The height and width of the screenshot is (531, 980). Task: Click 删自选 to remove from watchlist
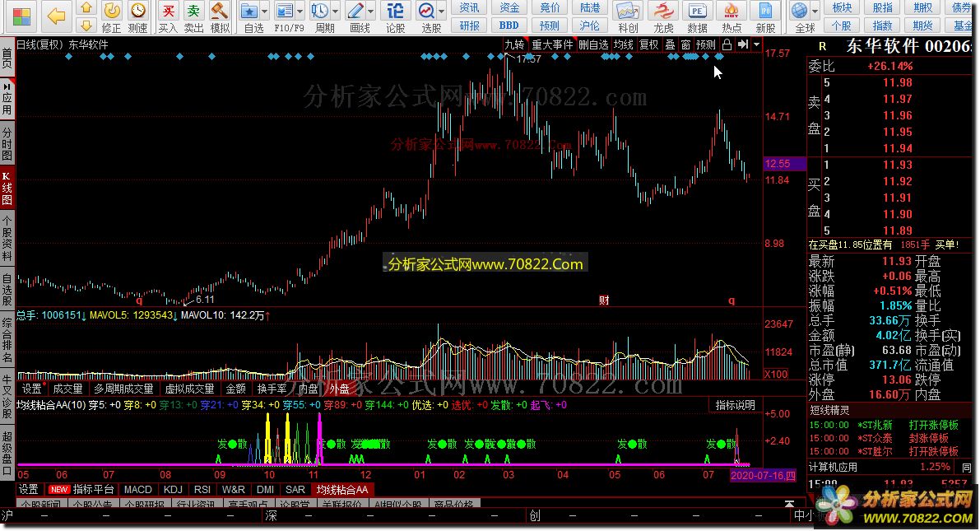tap(593, 44)
